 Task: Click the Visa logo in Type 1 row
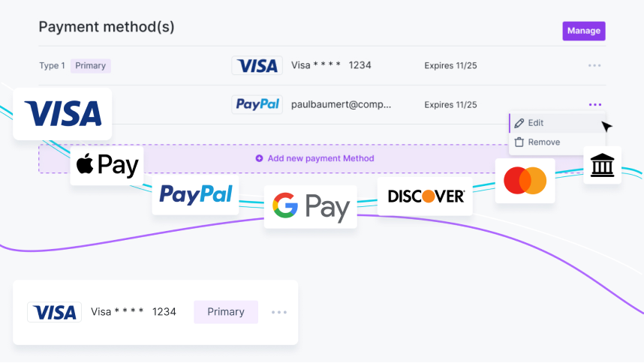click(257, 66)
